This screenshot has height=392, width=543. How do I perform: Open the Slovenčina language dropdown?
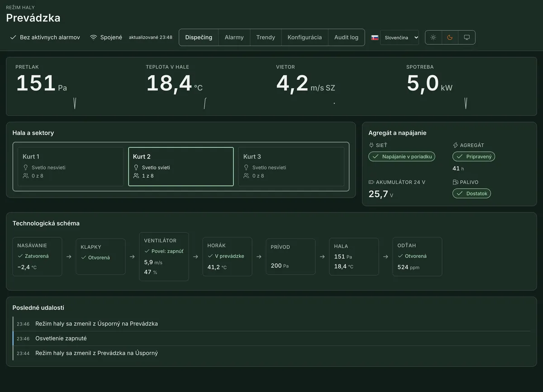coord(400,38)
